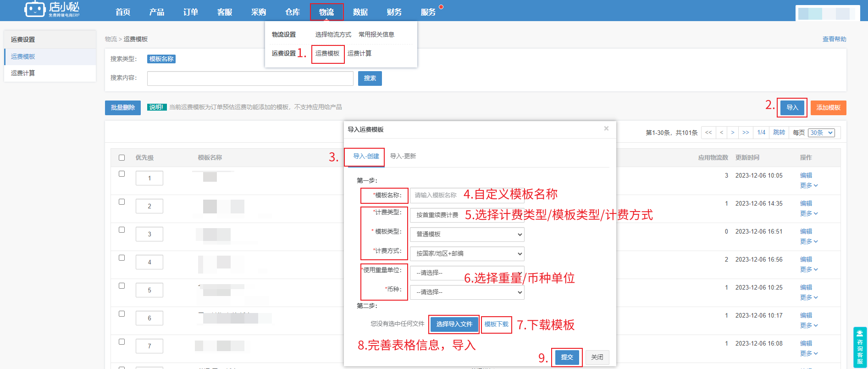
Task: Check the checkbox for priority 3 row
Action: pyautogui.click(x=122, y=229)
